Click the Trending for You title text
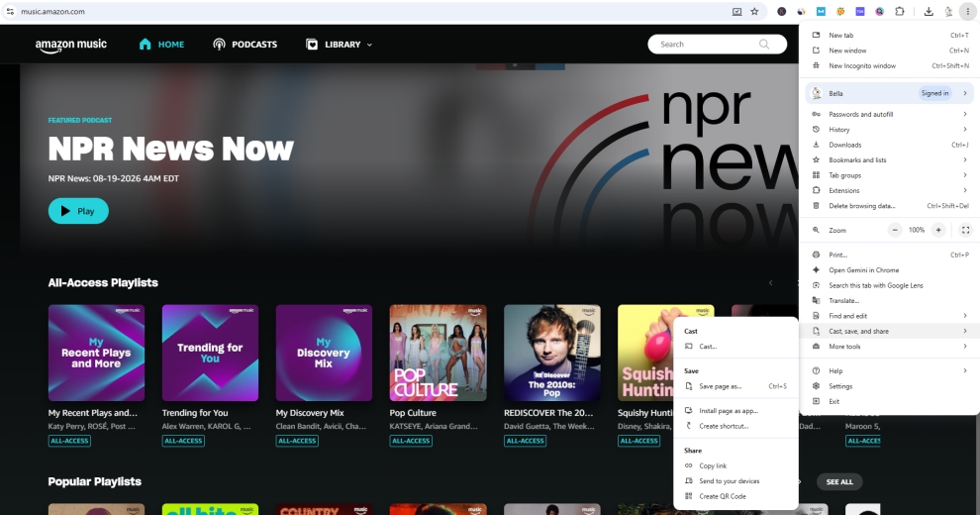 (x=195, y=413)
